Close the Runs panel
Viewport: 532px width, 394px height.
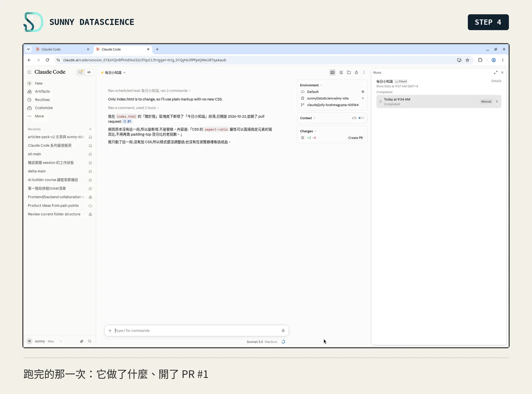coord(502,72)
